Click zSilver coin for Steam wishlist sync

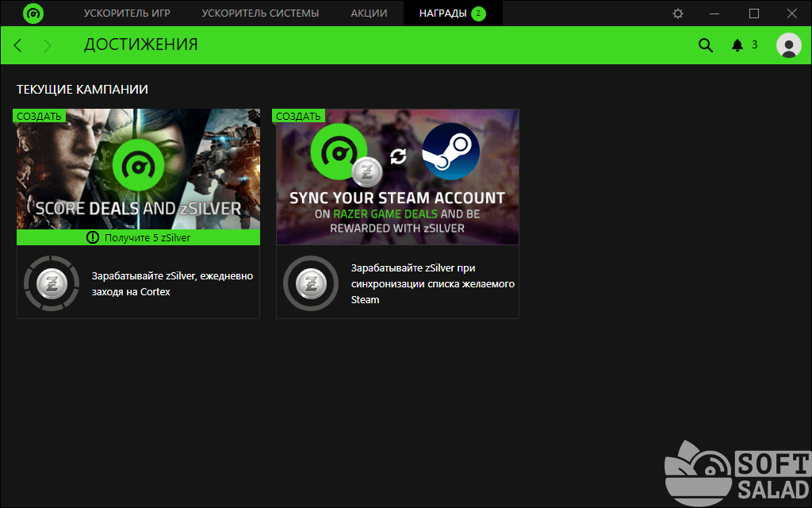tap(311, 283)
